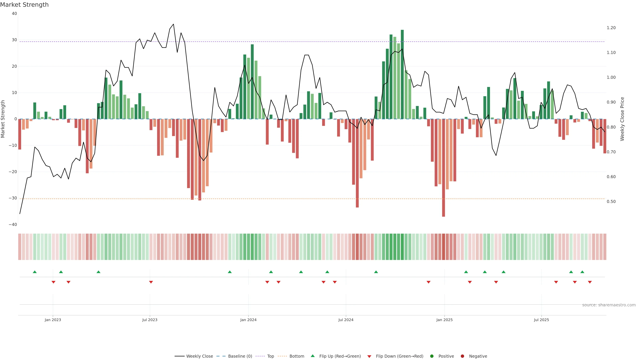The image size is (644, 362).
Task: Click the lone green flip-up marker after Jul 2024
Action: pos(376,272)
